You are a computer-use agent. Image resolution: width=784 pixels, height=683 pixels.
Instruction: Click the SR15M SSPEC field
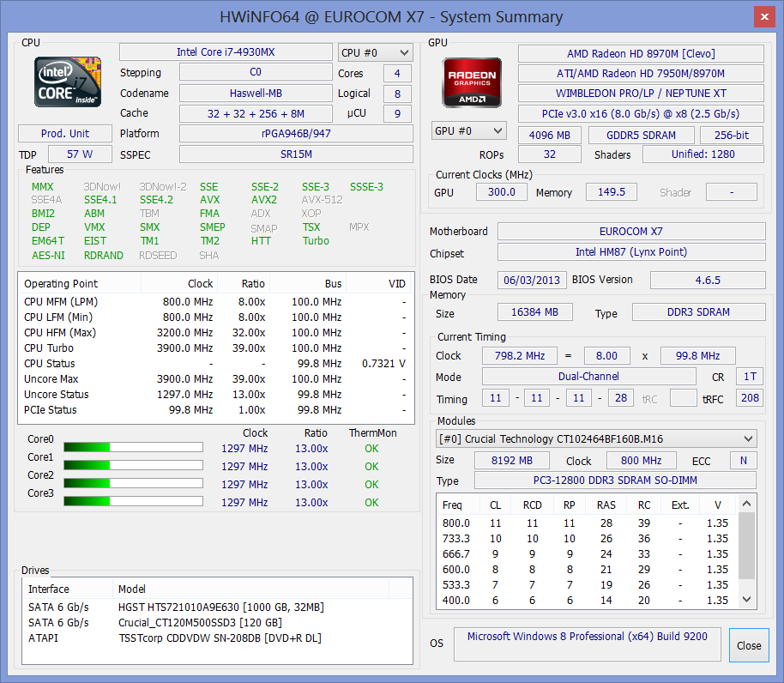point(297,154)
